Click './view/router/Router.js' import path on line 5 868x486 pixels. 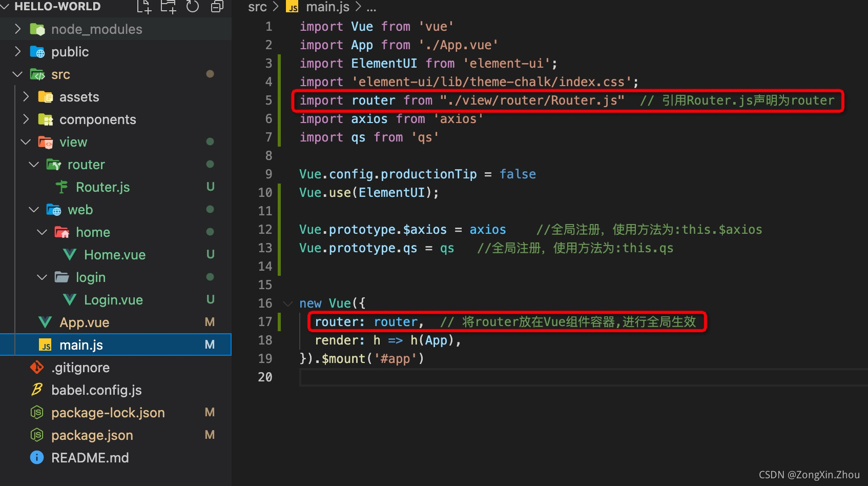[x=532, y=100]
